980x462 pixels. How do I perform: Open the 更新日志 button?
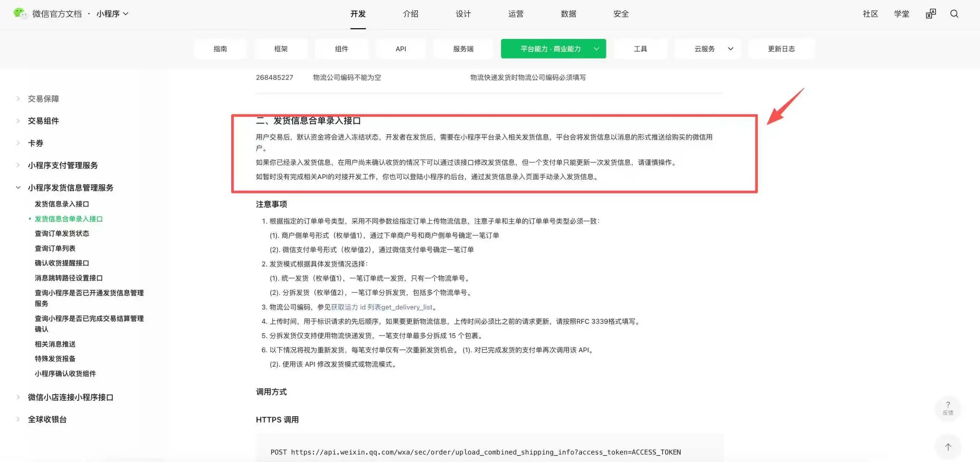click(x=781, y=49)
